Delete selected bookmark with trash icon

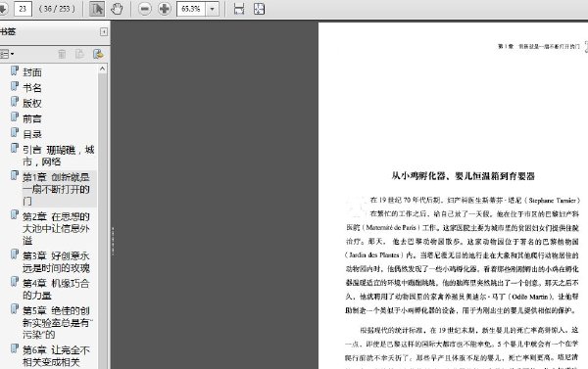(x=62, y=54)
